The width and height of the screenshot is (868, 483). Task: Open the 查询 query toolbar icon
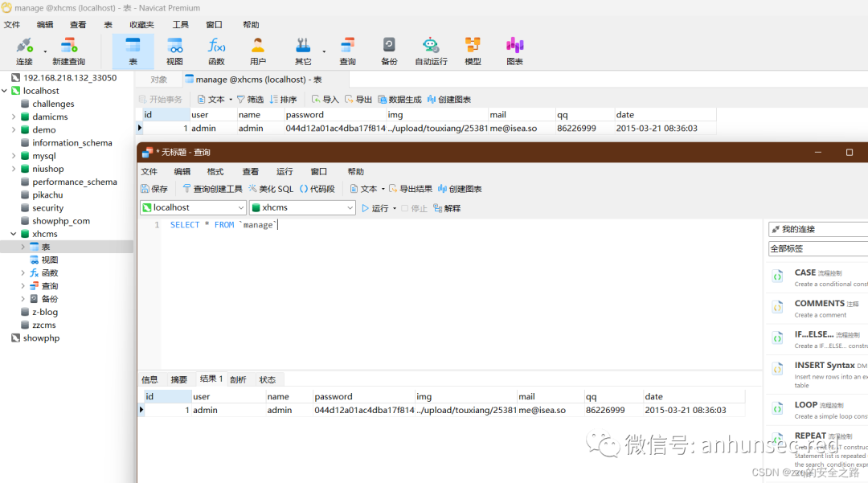[348, 51]
